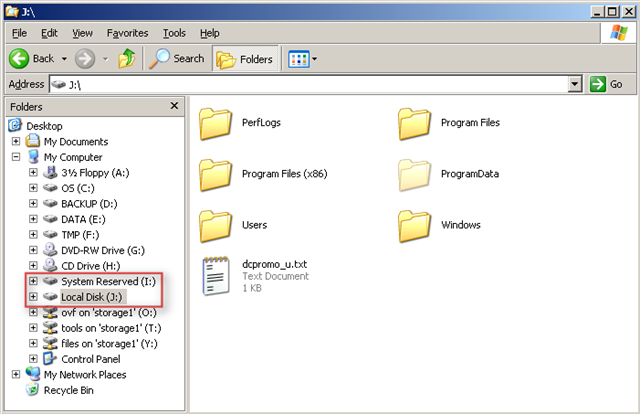Open the Views dropdown button
The width and height of the screenshot is (640, 414).
[x=302, y=58]
